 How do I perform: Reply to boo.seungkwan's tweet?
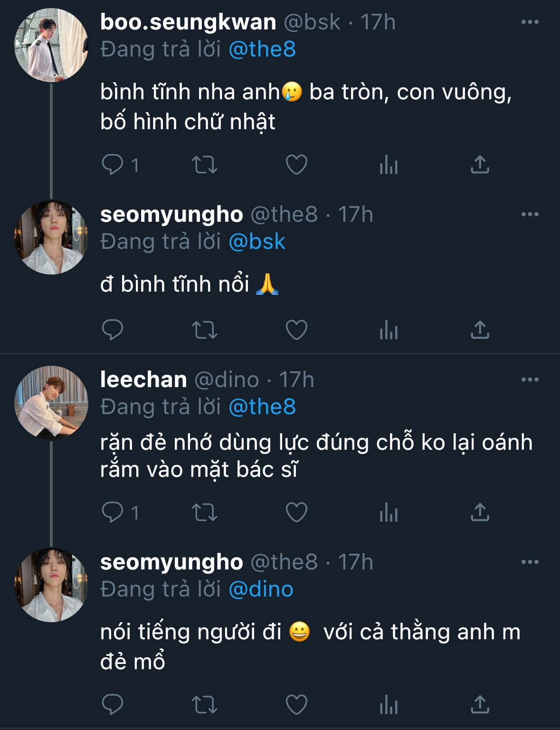pyautogui.click(x=113, y=165)
